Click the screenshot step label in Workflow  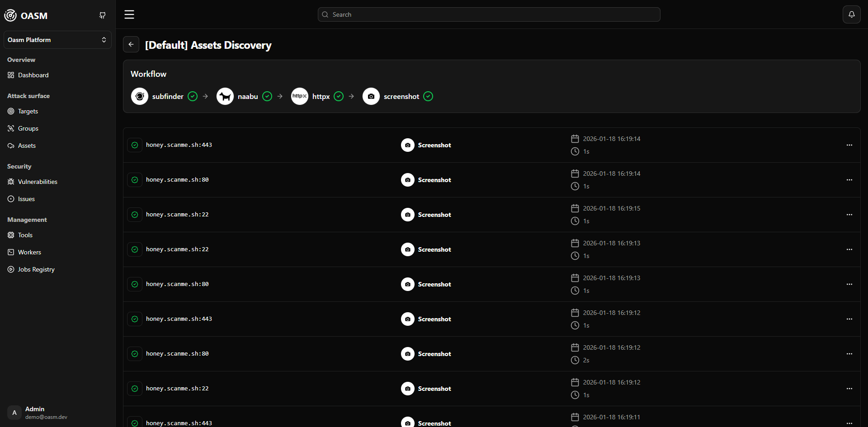pyautogui.click(x=401, y=96)
